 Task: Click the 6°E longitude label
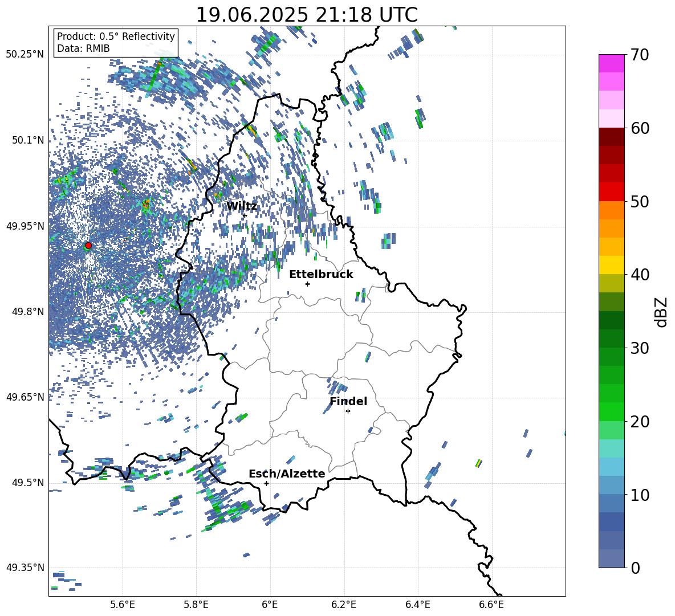pyautogui.click(x=270, y=605)
